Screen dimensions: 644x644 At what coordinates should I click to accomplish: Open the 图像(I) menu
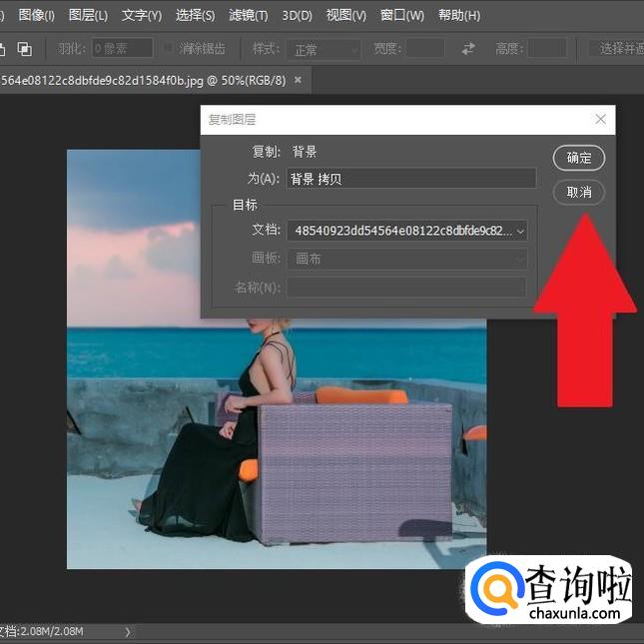(36, 16)
